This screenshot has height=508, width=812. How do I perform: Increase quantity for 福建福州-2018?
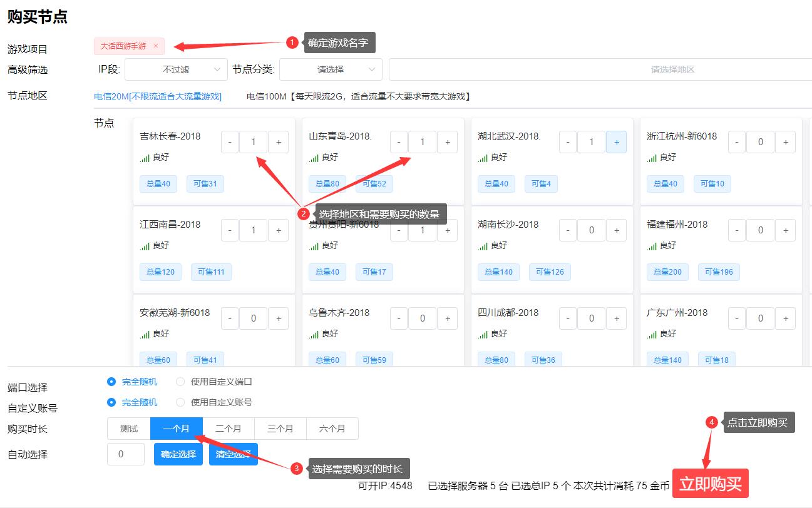(786, 230)
